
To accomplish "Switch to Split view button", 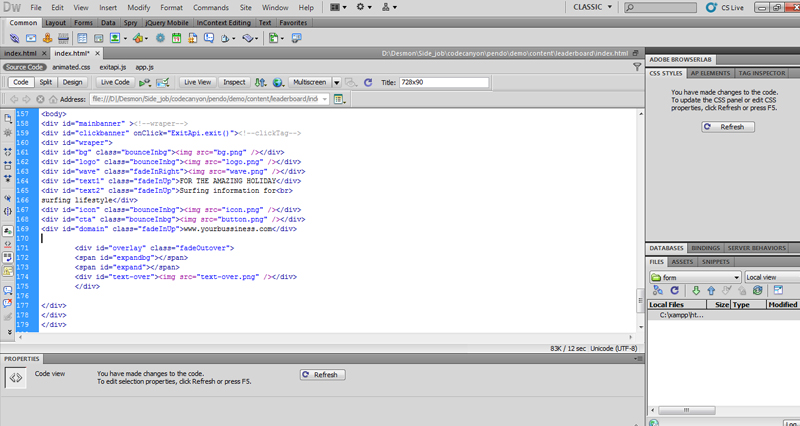I will [46, 82].
